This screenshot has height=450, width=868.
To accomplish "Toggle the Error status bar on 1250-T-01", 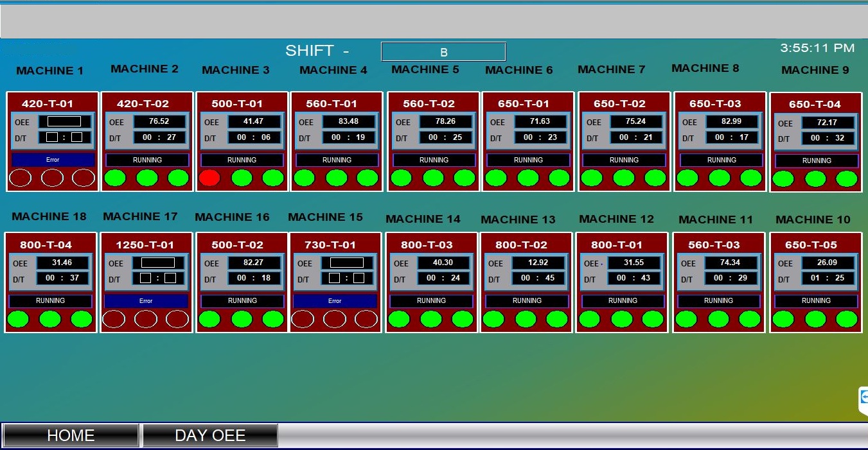I will pos(146,300).
